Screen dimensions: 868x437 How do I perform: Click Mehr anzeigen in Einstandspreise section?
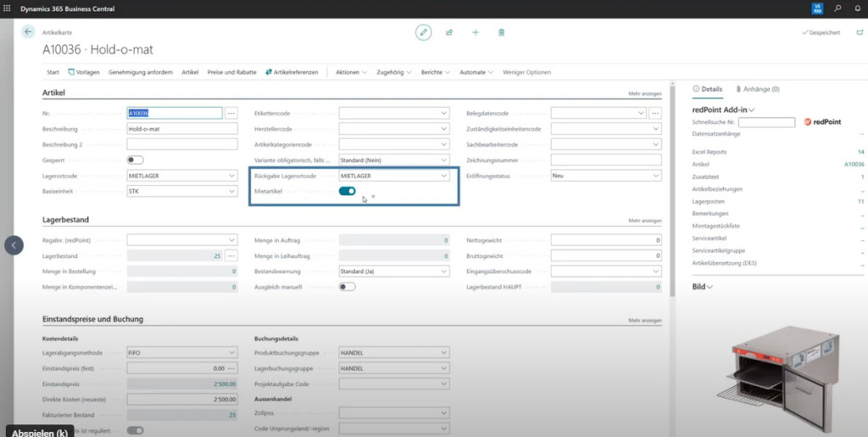[645, 320]
